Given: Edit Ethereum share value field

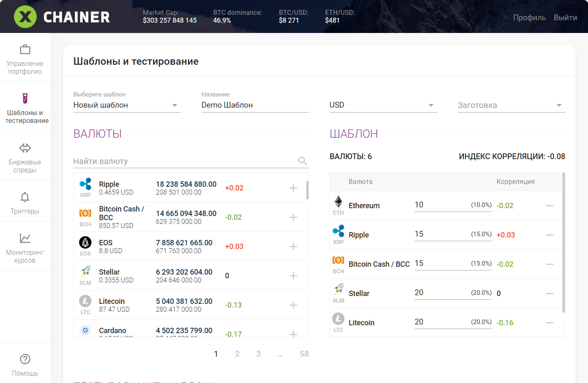Looking at the screenshot, I should click(x=453, y=205).
